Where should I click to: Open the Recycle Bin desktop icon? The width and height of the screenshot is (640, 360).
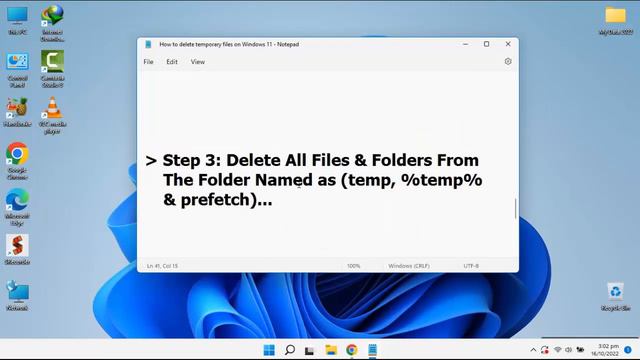[616, 296]
